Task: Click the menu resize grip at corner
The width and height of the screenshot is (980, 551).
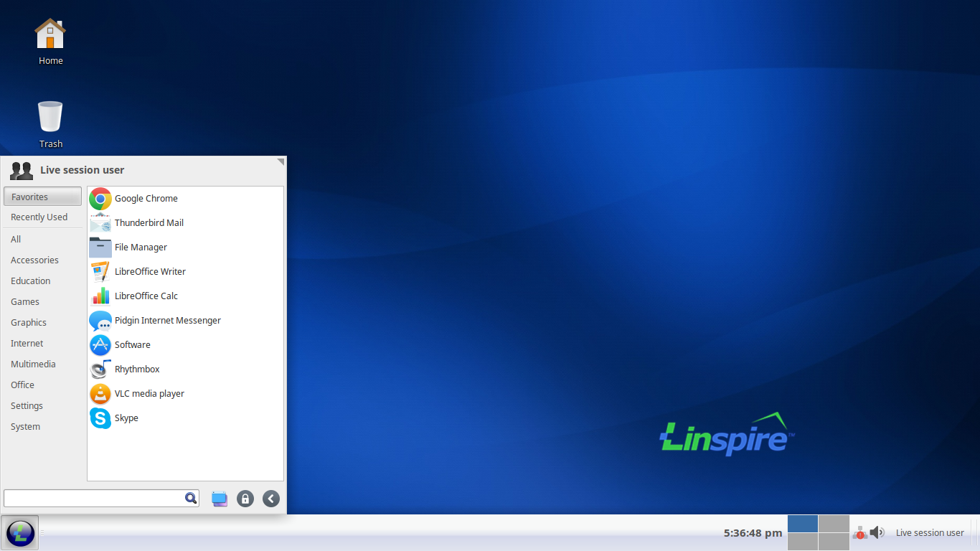Action: [x=281, y=162]
